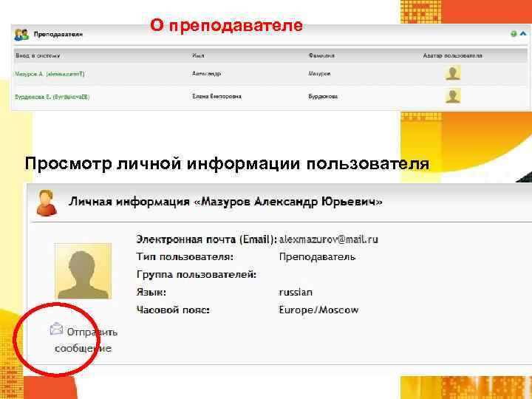Screen dimensions: 532x399
Task: Select the surname cell Мазуров
Action: (320, 73)
